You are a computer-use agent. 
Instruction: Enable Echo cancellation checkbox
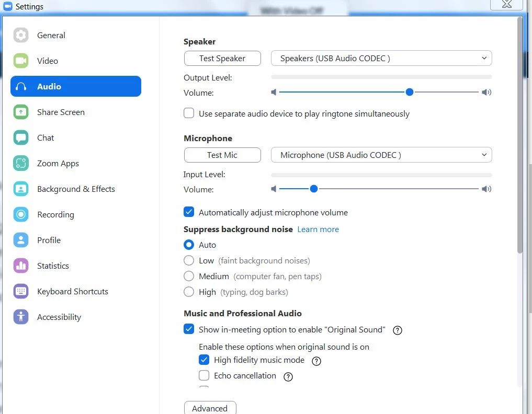(204, 375)
